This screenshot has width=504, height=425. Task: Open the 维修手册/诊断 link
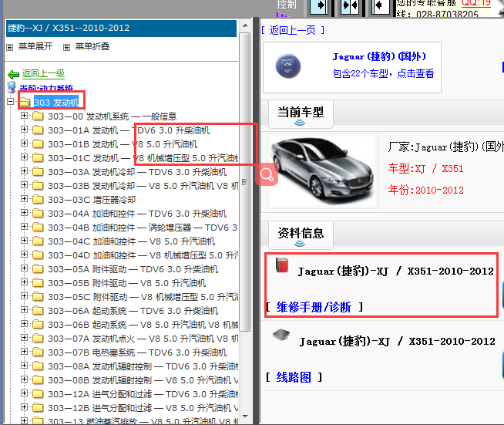pos(314,307)
